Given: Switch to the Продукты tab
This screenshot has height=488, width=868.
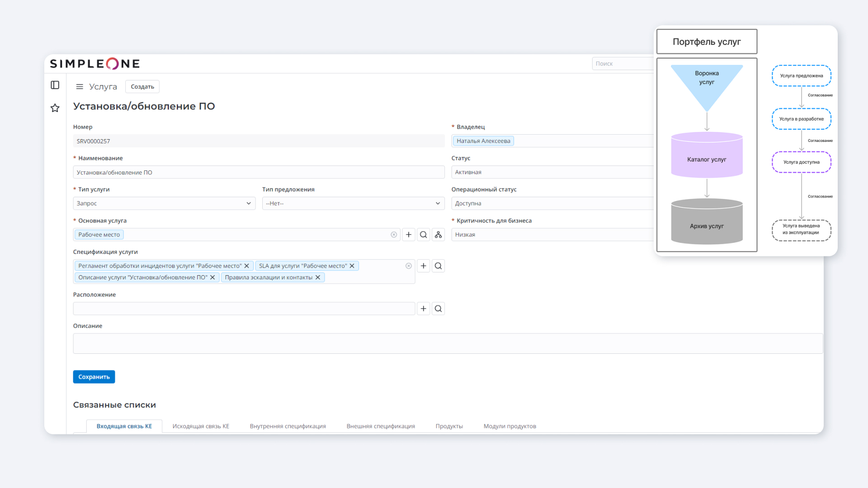Looking at the screenshot, I should point(449,426).
